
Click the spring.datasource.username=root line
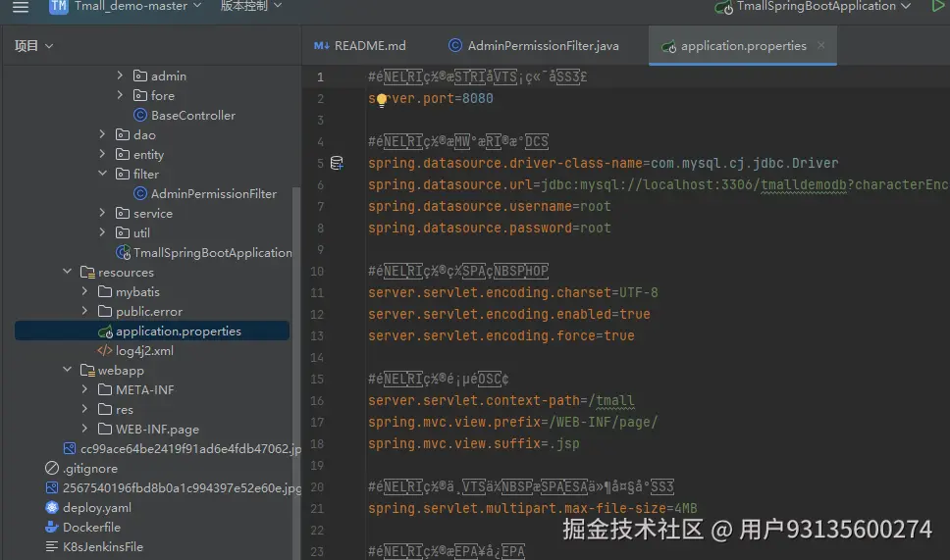pos(489,206)
